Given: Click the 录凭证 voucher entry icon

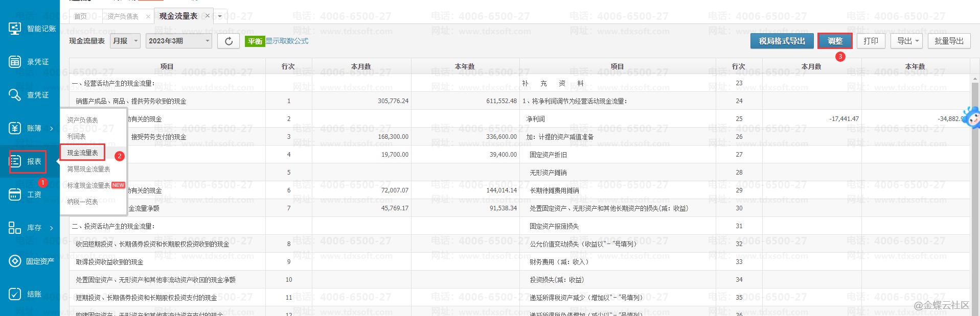Looking at the screenshot, I should pos(15,62).
